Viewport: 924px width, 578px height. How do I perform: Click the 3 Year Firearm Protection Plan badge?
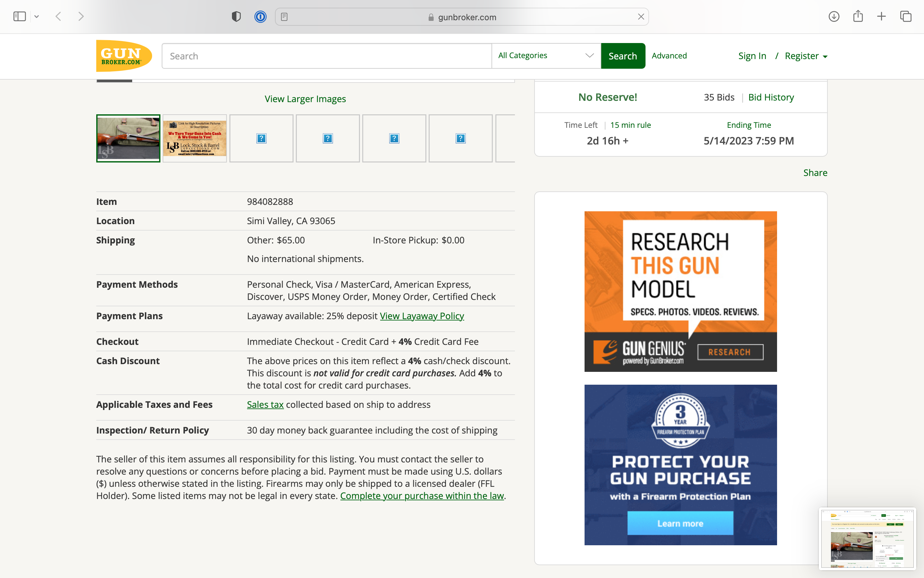click(680, 421)
